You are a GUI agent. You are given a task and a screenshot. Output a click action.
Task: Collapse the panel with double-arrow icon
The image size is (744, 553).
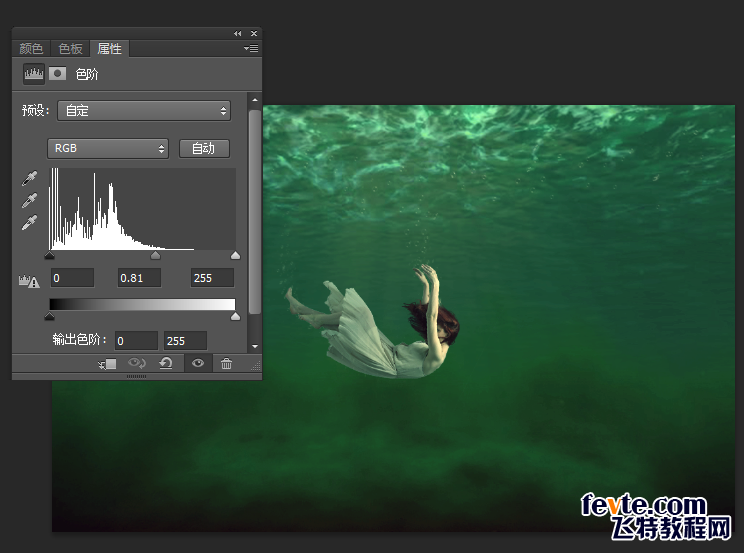238,34
